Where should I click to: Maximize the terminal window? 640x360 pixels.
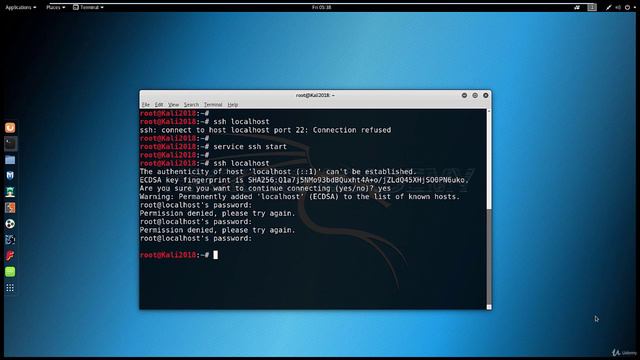[475, 95]
